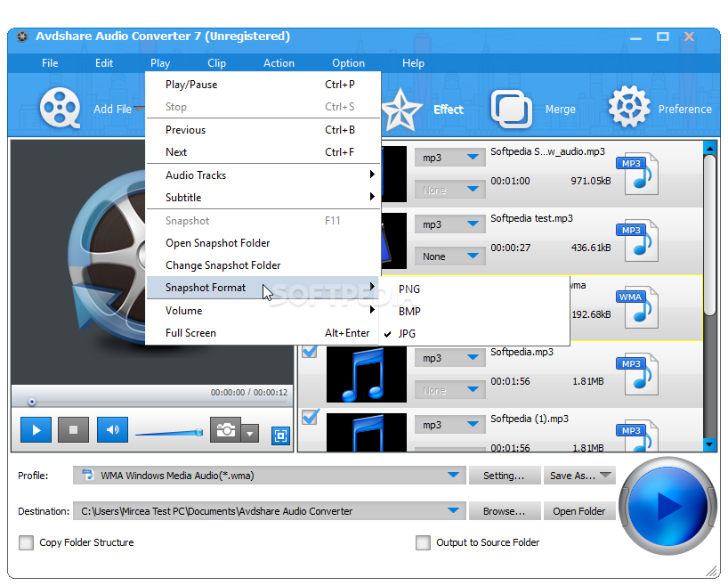The height and width of the screenshot is (586, 728).
Task: Open None dropdown for Softpedia test.mp3
Action: [x=450, y=256]
